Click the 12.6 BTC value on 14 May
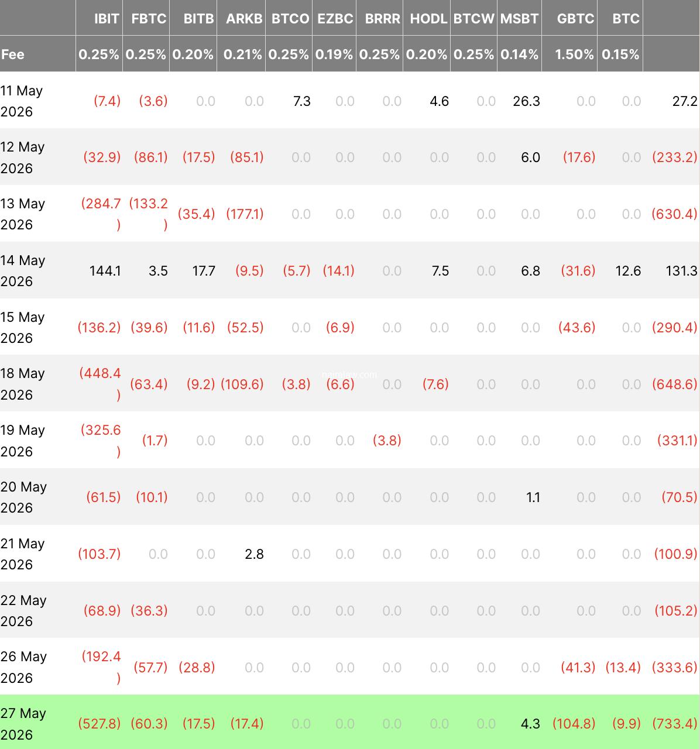Screen dimensions: 700x749 click(x=628, y=271)
